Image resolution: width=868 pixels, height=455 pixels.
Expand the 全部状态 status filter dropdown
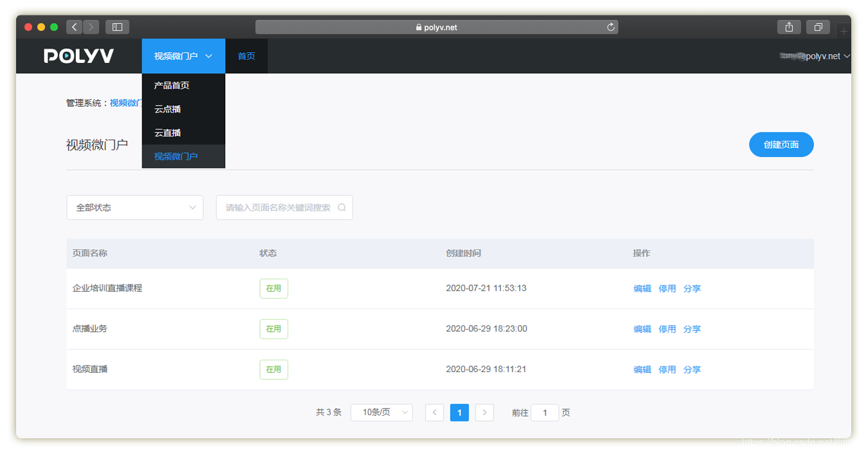(134, 208)
